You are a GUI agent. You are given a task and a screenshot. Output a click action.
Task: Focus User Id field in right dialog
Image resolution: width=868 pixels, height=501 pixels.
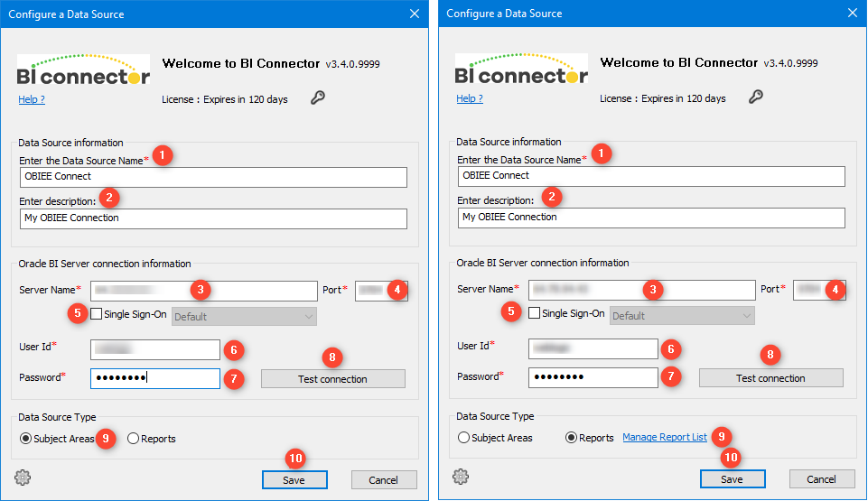[593, 348]
